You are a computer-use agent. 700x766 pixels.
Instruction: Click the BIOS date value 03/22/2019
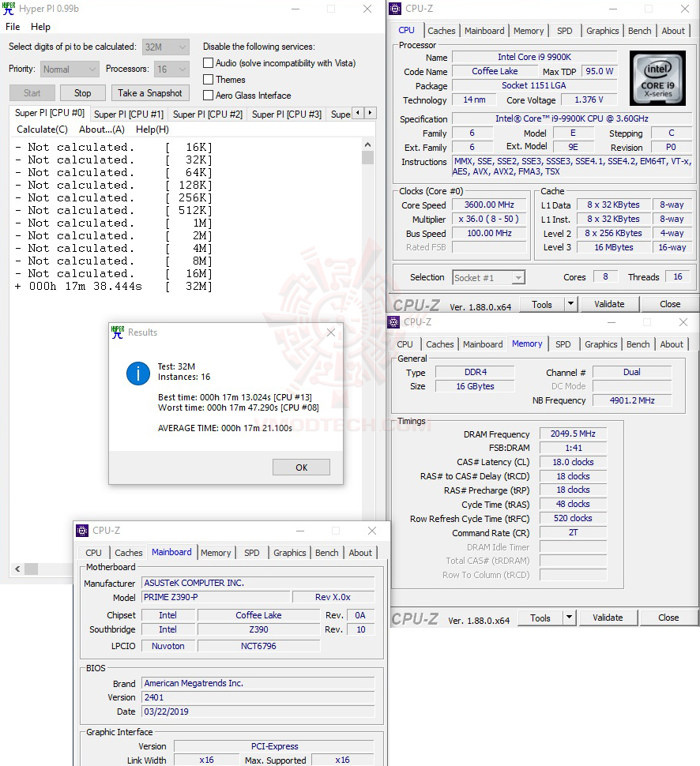coord(258,712)
